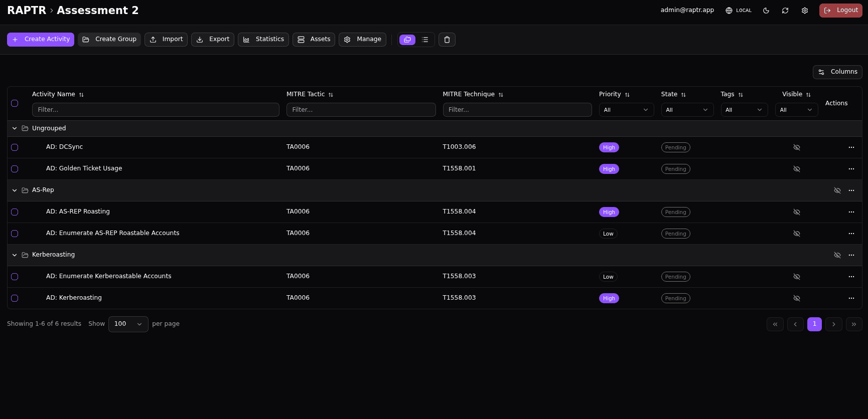The height and width of the screenshot is (419, 868).
Task: Switch to grouped view icon
Action: point(407,40)
